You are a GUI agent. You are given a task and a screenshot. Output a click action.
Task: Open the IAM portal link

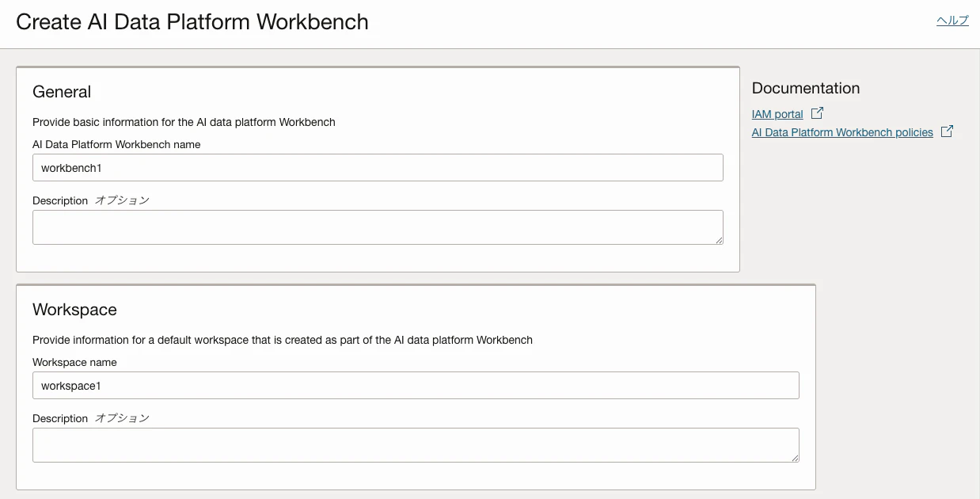(x=777, y=114)
